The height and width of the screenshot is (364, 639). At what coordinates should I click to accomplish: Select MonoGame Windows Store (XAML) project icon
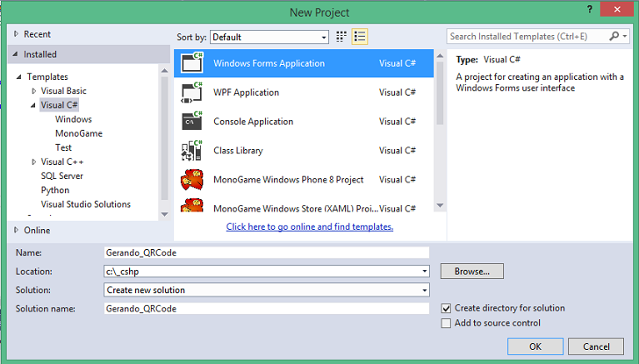[192, 205]
